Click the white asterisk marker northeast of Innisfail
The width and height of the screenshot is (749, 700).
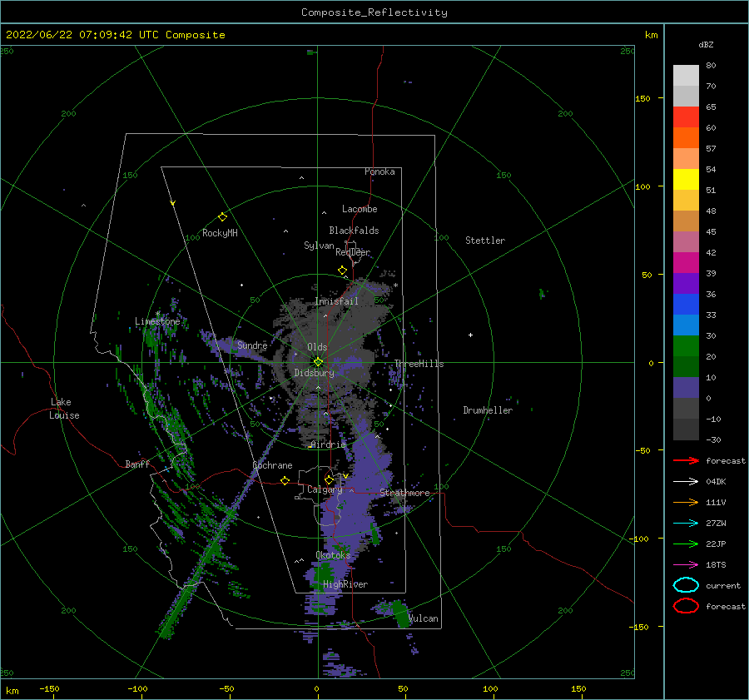pos(395,285)
